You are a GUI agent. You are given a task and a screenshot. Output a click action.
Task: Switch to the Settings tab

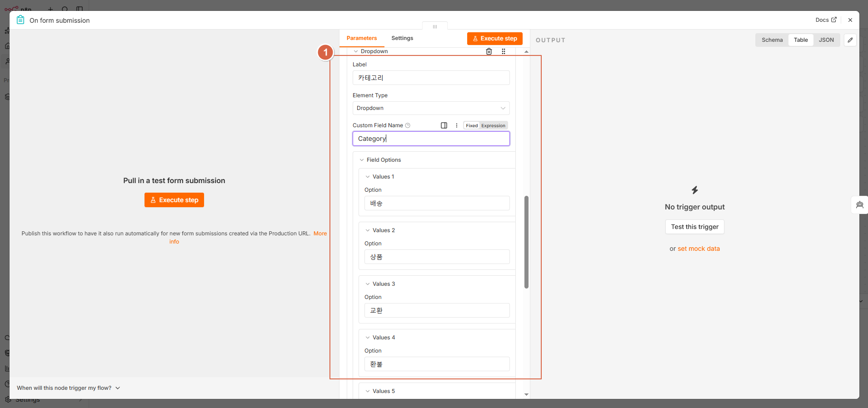coord(402,38)
